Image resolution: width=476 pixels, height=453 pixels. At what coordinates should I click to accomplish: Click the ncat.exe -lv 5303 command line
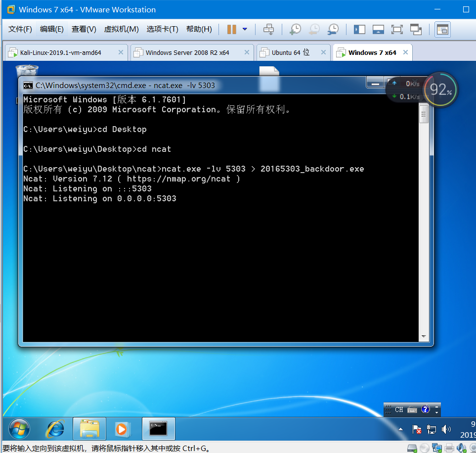(194, 169)
